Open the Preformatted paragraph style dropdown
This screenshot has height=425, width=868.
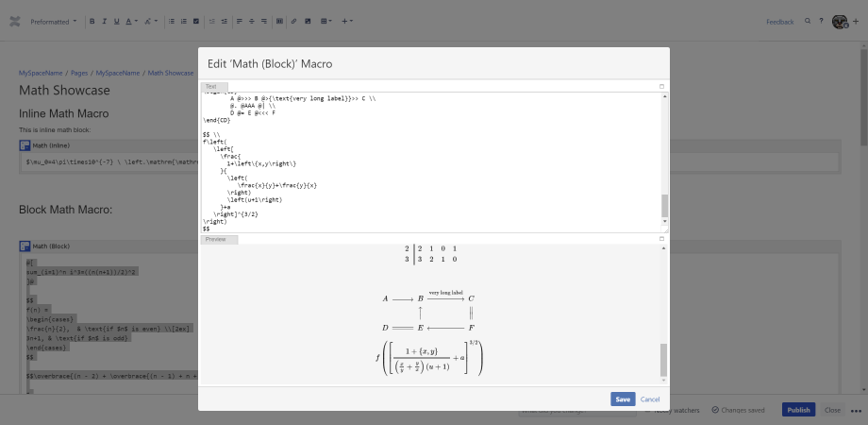click(54, 22)
